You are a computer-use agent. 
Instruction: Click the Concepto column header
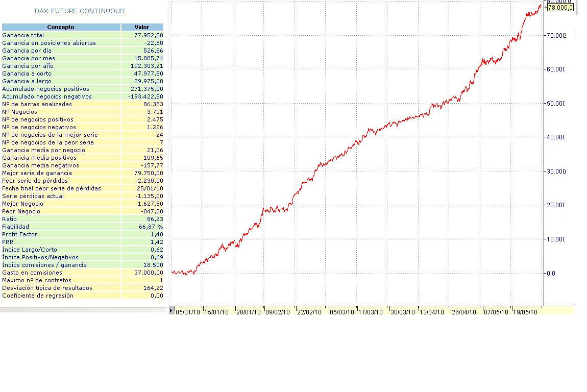[61, 27]
